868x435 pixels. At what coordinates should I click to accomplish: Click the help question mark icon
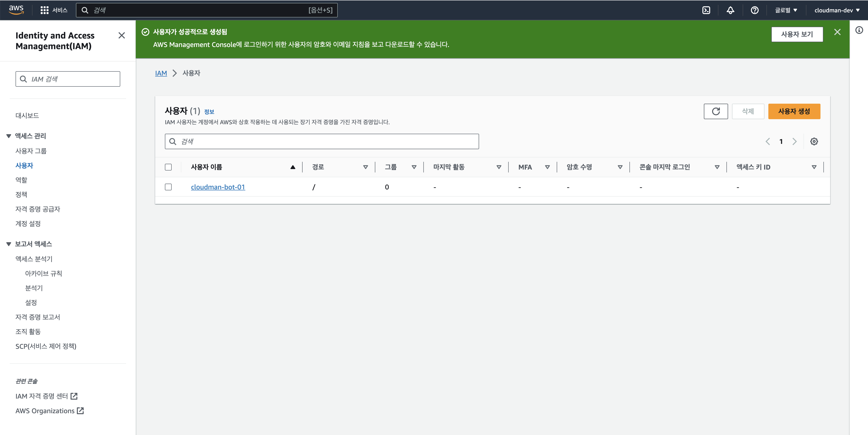click(x=755, y=10)
